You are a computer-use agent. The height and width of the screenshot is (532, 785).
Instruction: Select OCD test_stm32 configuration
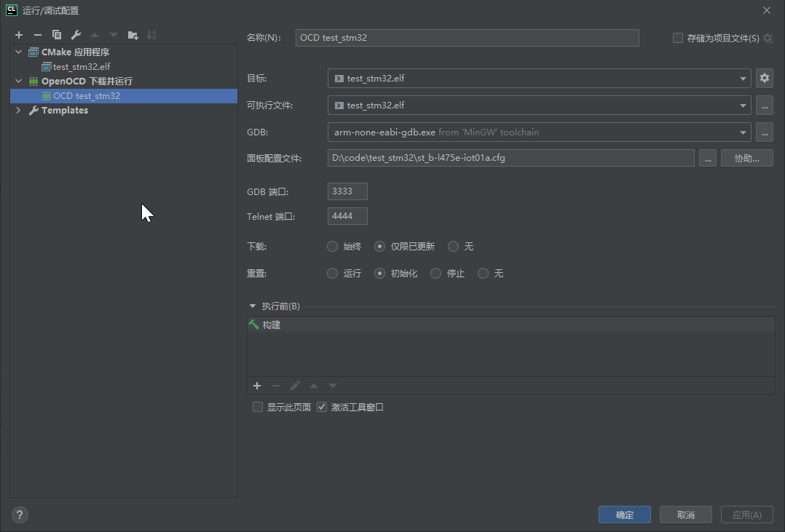point(124,95)
